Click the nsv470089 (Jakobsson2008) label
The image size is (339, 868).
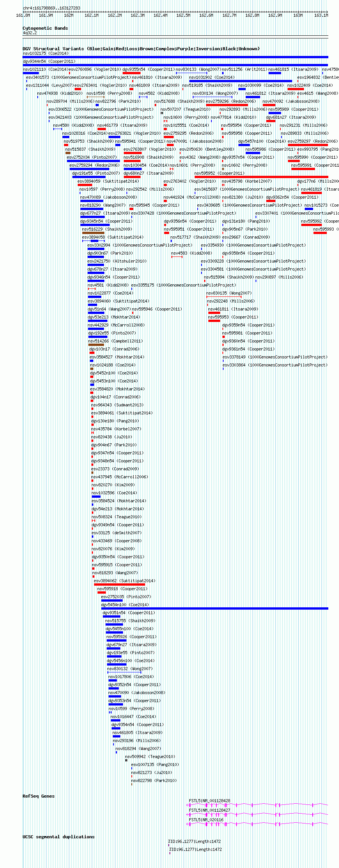(x=109, y=197)
